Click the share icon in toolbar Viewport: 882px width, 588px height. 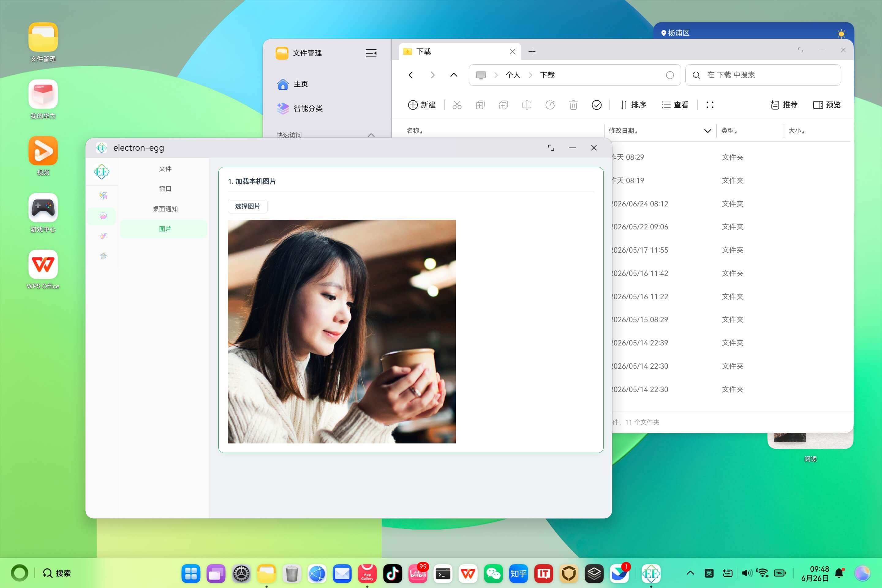550,105
